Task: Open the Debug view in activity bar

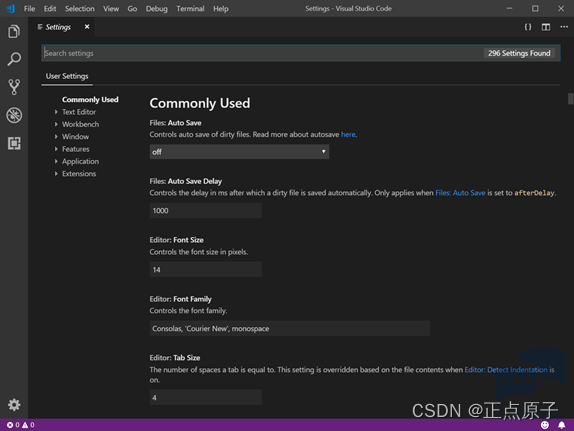Action: 14,115
